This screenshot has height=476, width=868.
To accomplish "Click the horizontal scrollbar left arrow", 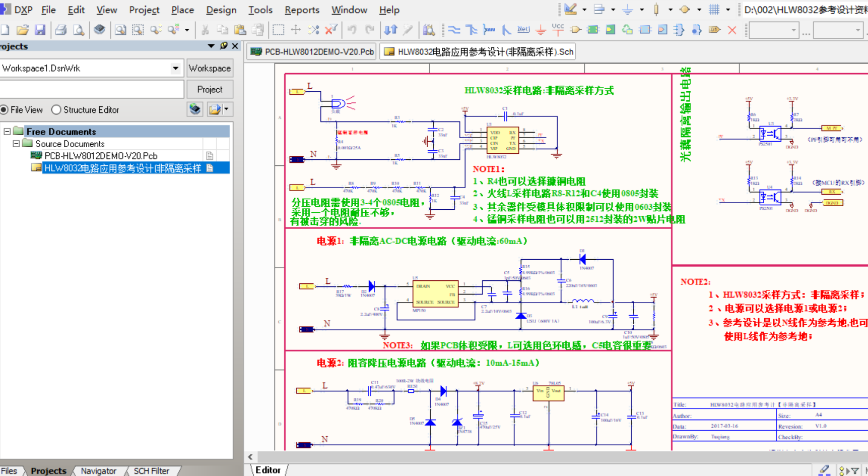I will pyautogui.click(x=250, y=457).
